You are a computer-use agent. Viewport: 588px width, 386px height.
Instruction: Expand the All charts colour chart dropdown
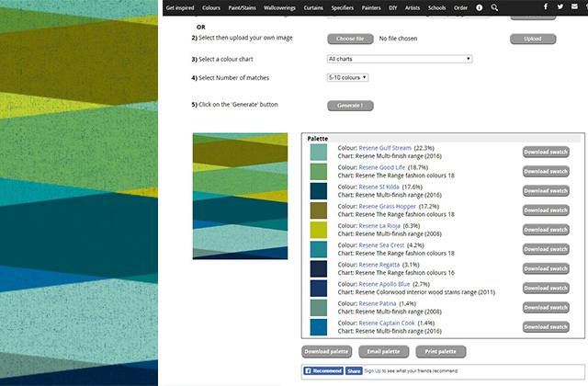pyautogui.click(x=400, y=59)
